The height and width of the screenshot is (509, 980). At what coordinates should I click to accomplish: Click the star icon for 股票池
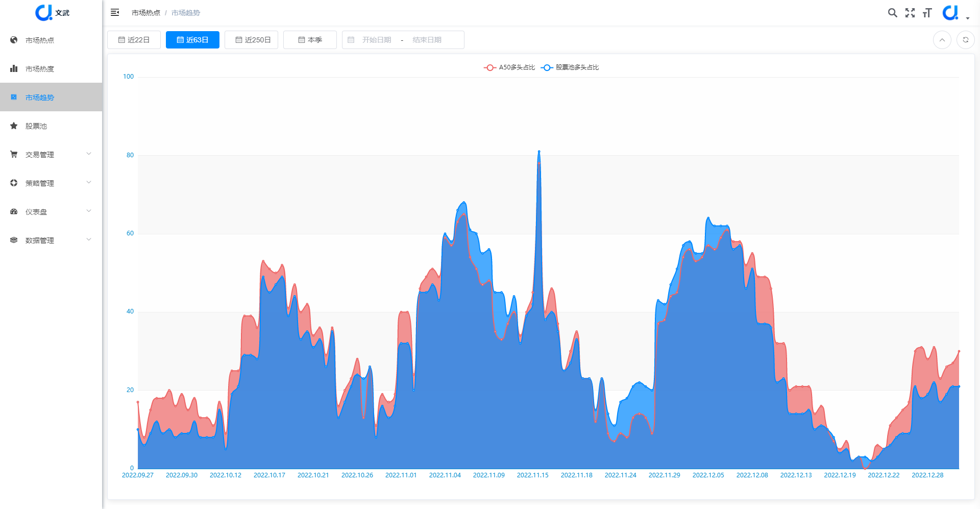coord(14,126)
